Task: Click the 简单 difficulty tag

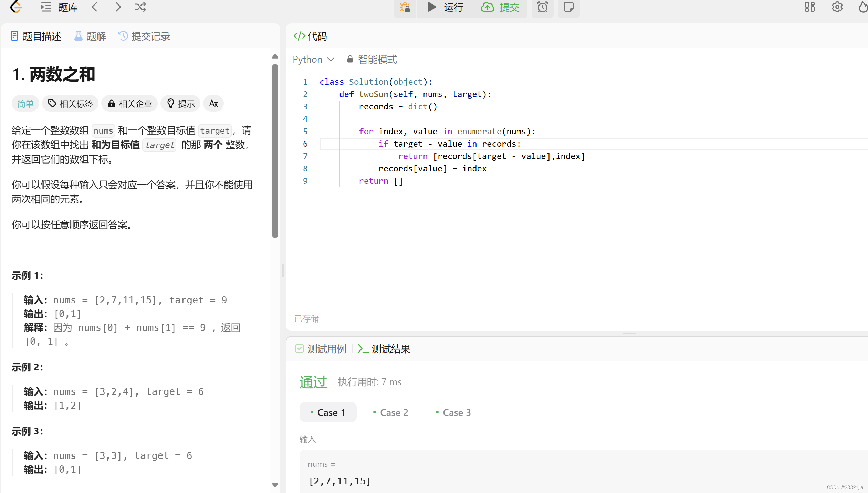Action: 25,104
